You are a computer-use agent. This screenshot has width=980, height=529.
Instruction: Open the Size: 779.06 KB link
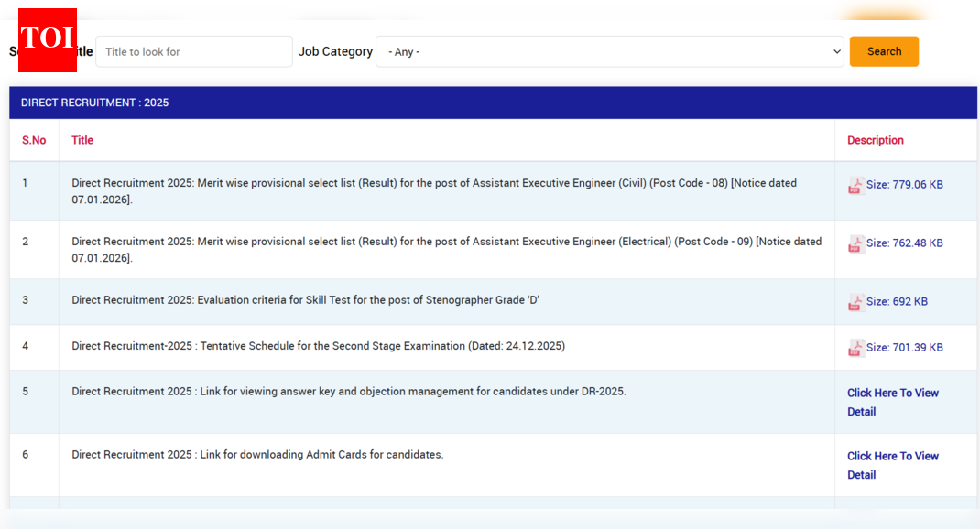[904, 185]
